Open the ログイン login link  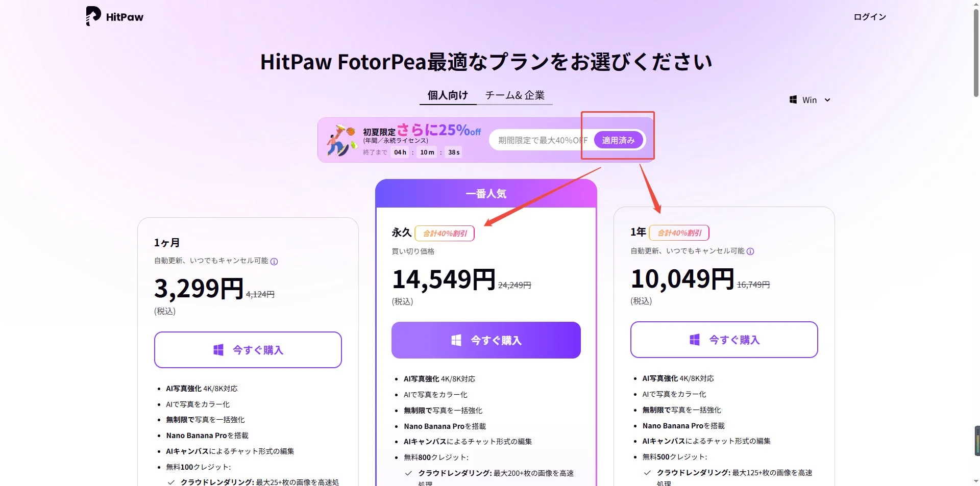pos(870,17)
